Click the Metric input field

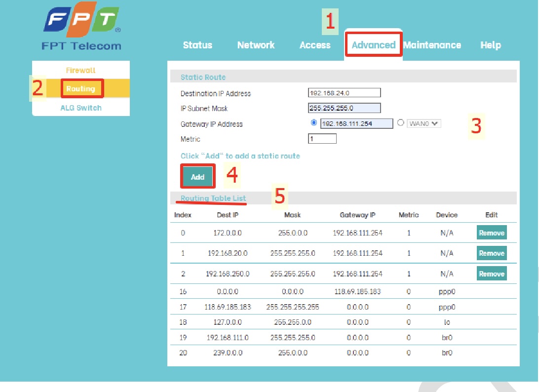(x=322, y=139)
